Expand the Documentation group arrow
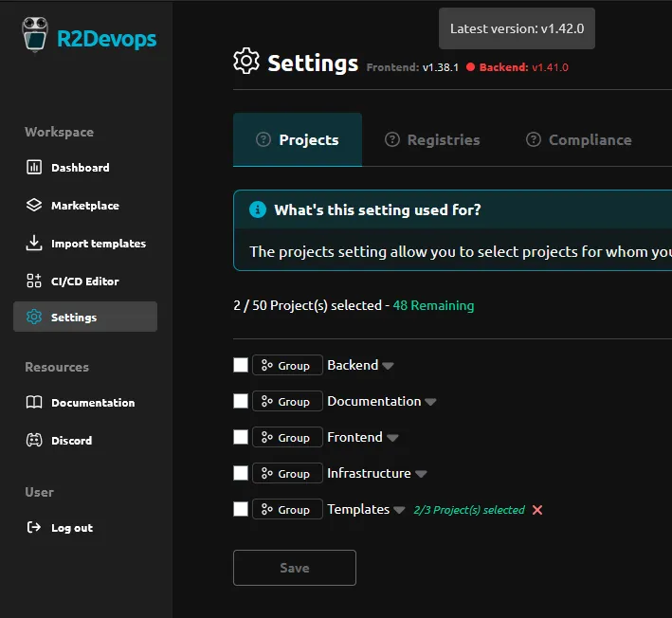The width and height of the screenshot is (672, 618). click(x=430, y=402)
